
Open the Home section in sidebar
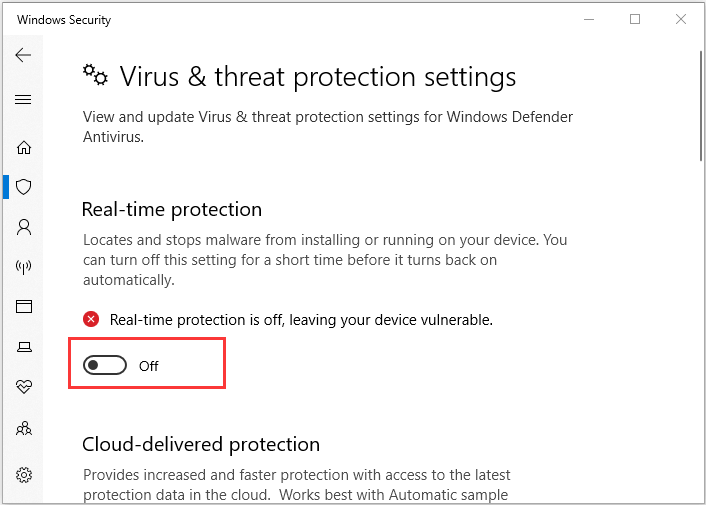[24, 147]
